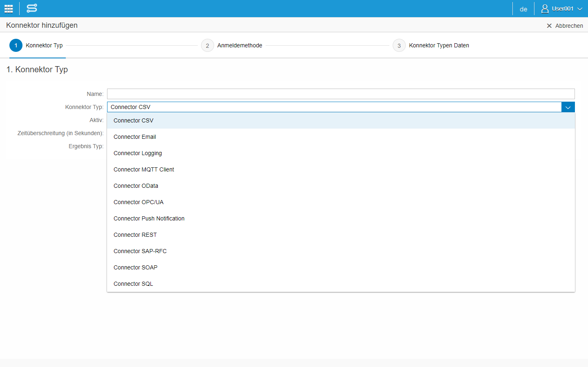Pick Connector Logging from dropdown
This screenshot has width=588, height=367.
pos(341,153)
